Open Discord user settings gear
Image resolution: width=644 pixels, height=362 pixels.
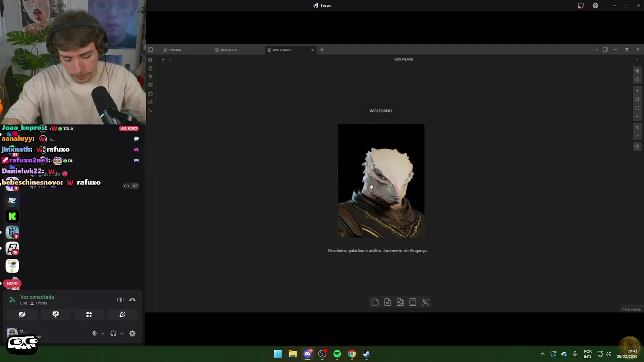[132, 333]
